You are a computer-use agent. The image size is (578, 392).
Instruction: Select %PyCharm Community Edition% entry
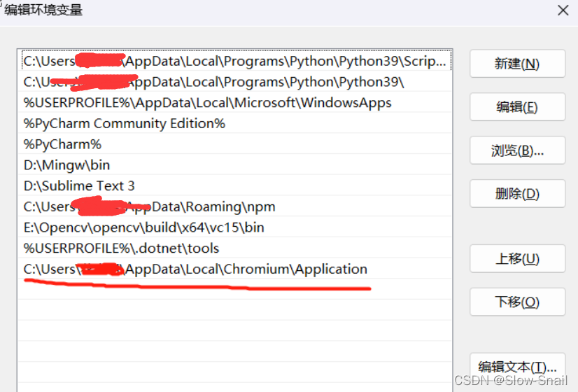pos(235,123)
